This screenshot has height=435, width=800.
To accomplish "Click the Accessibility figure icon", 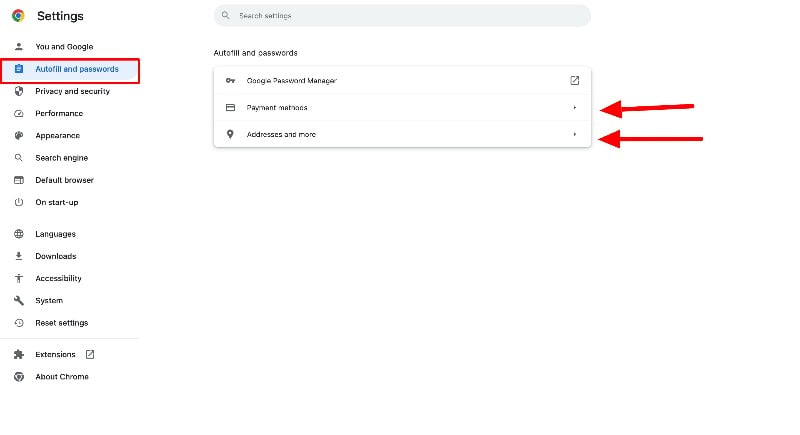I will pos(18,278).
